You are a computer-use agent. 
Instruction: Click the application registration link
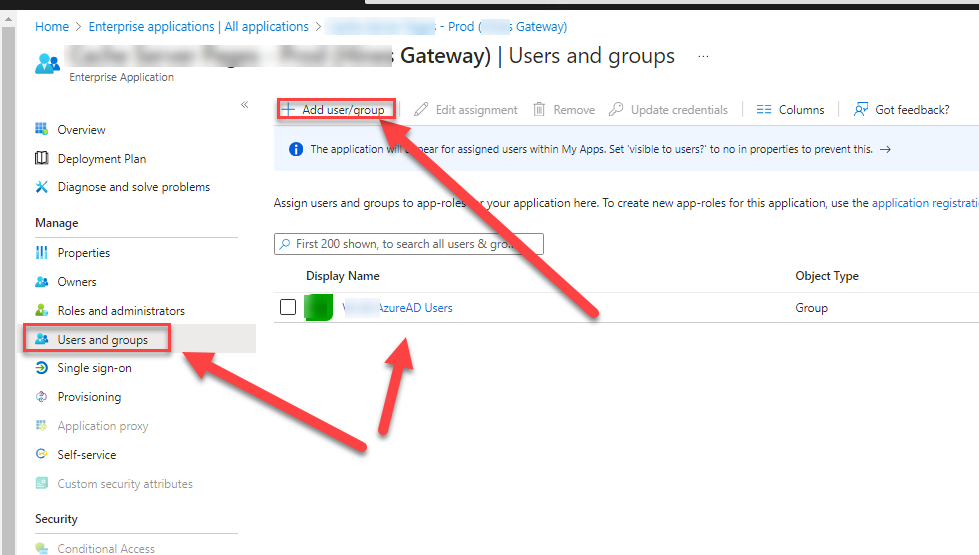[924, 203]
